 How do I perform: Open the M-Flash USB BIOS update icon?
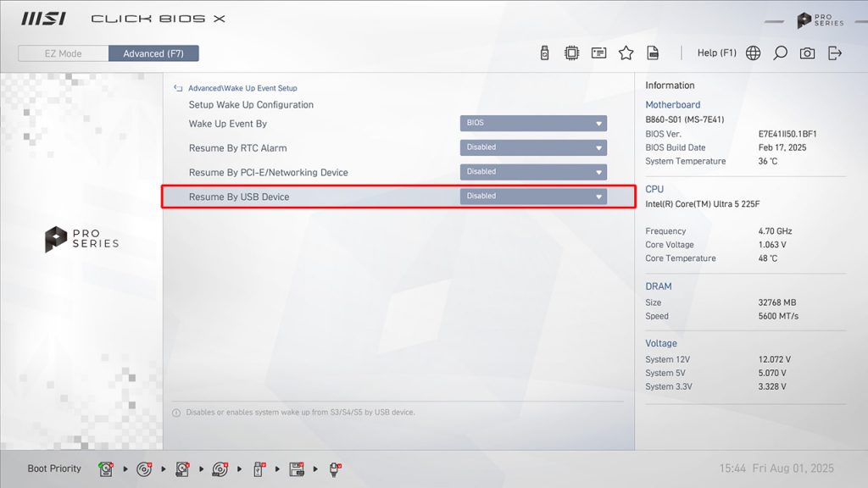(544, 53)
